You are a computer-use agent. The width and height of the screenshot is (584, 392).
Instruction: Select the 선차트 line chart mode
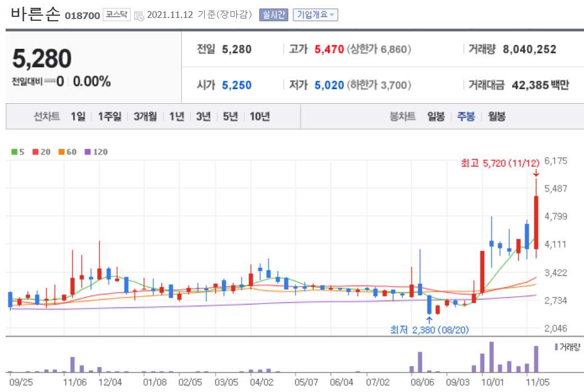click(x=46, y=116)
